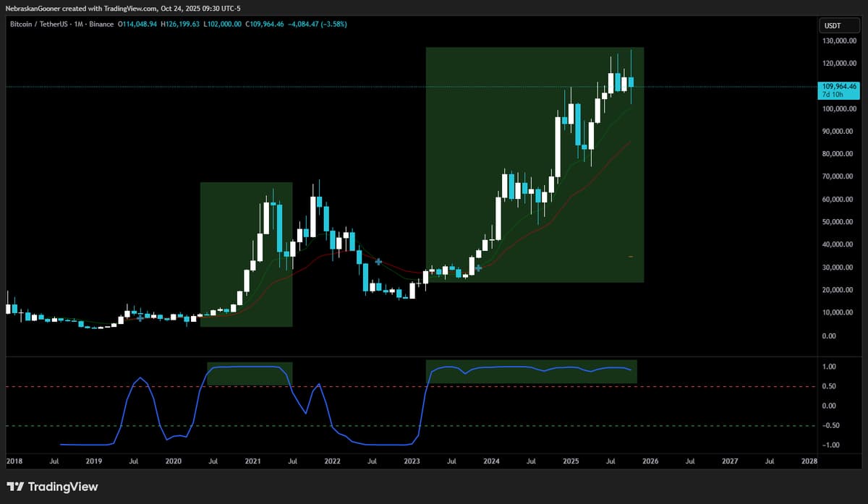Click the NebraskanGooner attribution header text
This screenshot has height=504, width=868.
click(x=123, y=8)
